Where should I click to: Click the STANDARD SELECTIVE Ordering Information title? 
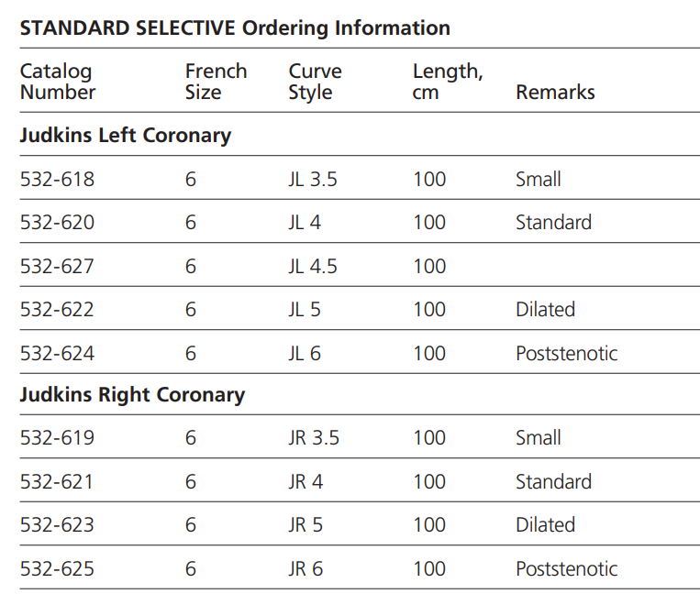click(x=235, y=27)
